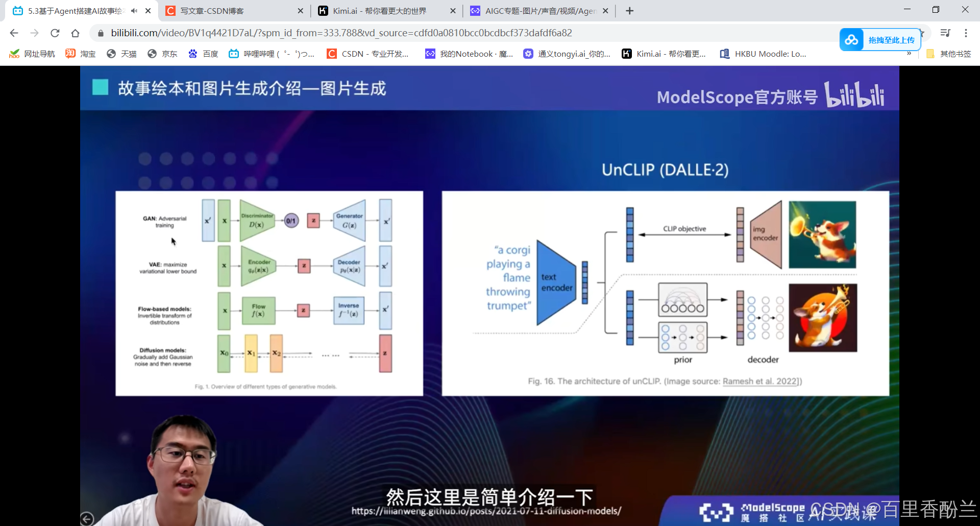This screenshot has width=980, height=526.
Task: Close the AIGC专题 tab
Action: (x=605, y=11)
